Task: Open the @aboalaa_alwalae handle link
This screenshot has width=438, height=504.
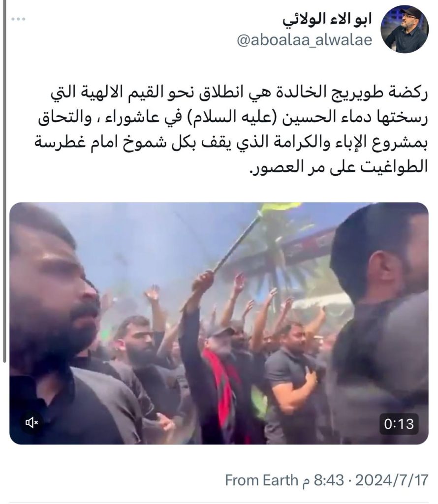Action: (x=304, y=40)
